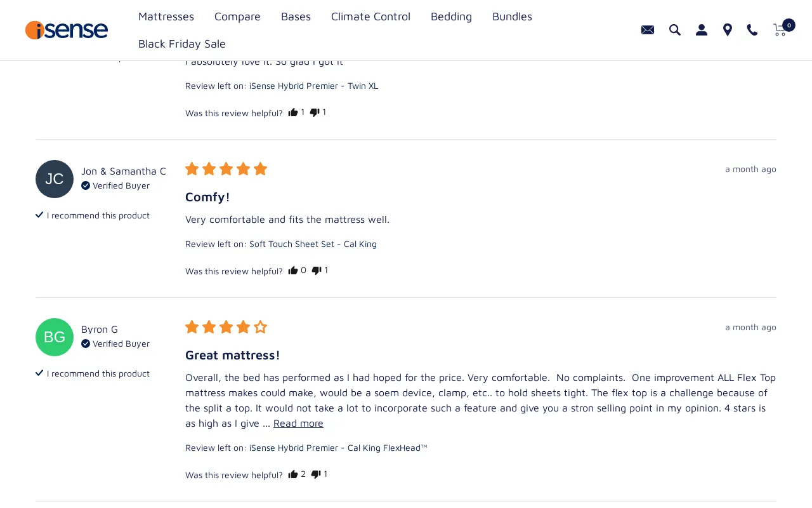Click the iSense logo
Image resolution: width=812 pixels, height=508 pixels.
[x=67, y=30]
